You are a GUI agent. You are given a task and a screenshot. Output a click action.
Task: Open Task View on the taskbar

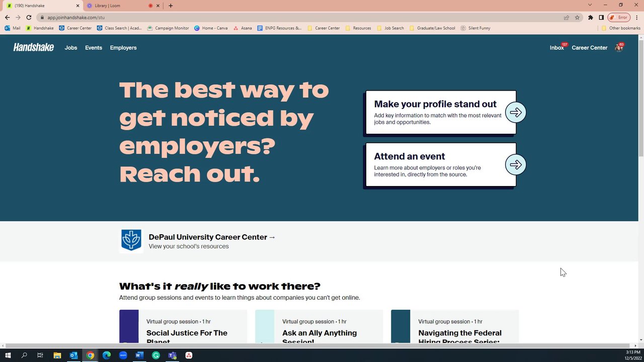point(40,355)
